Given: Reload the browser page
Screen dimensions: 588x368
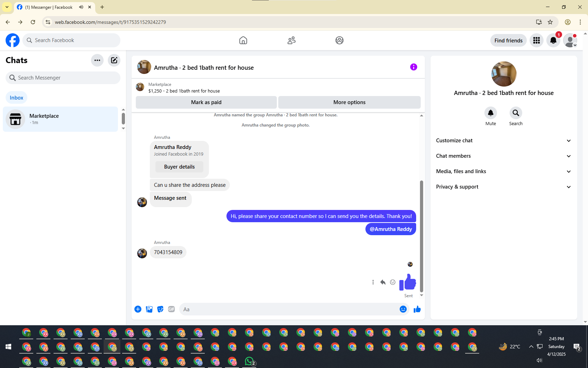Looking at the screenshot, I should point(33,22).
